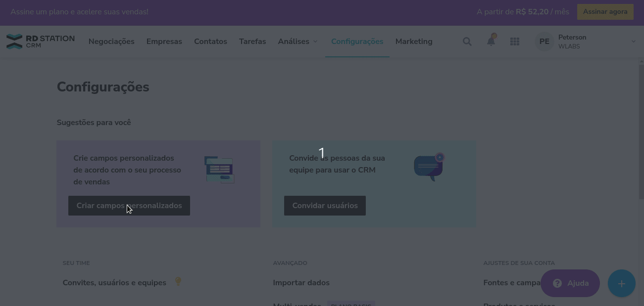Open the search magnifier icon
The height and width of the screenshot is (306, 644).
(x=467, y=42)
